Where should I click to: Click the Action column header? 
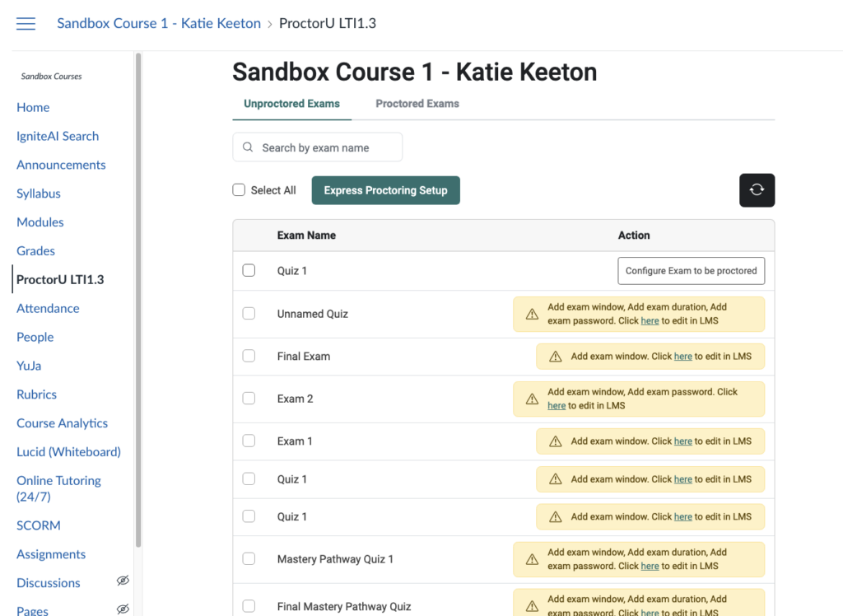[634, 235]
